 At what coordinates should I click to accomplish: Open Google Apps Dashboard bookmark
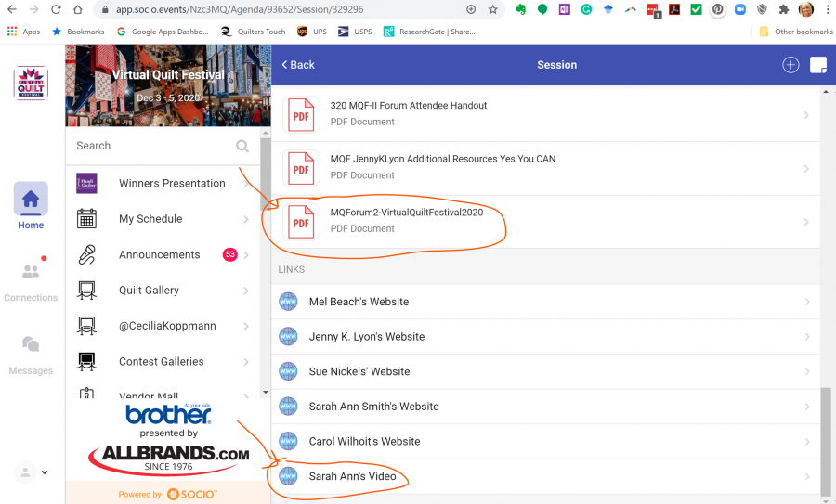(163, 32)
